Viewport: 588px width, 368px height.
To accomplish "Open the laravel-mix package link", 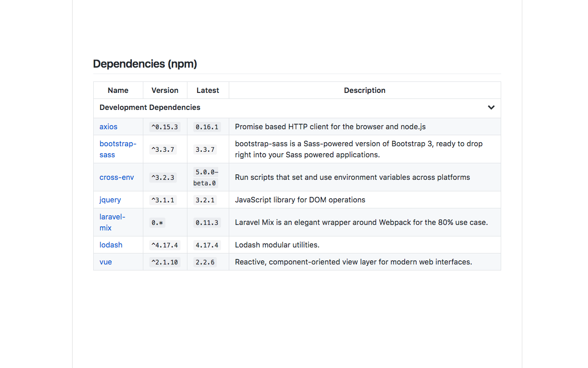I will click(112, 222).
